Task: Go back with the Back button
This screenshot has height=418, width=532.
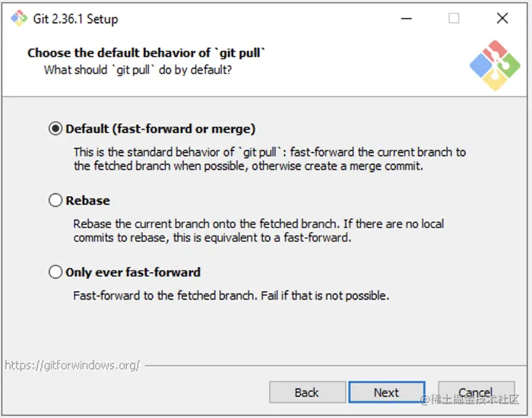Action: coord(306,392)
